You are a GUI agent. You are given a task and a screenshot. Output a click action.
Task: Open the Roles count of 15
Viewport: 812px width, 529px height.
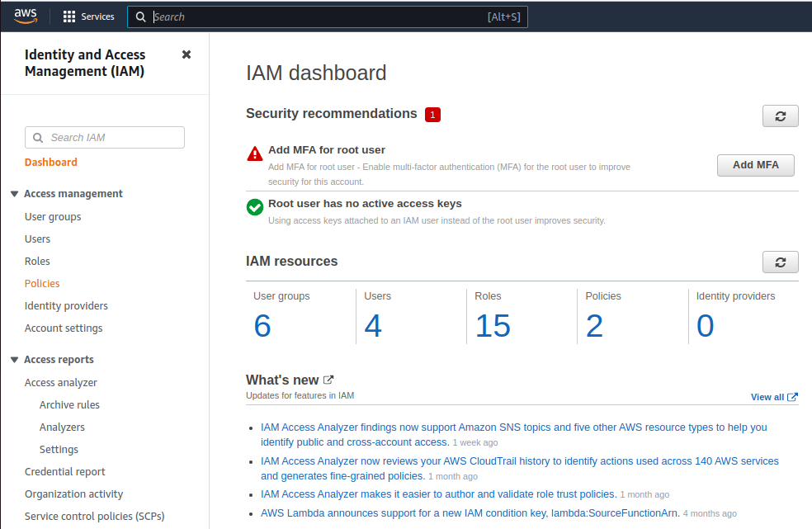coord(493,326)
